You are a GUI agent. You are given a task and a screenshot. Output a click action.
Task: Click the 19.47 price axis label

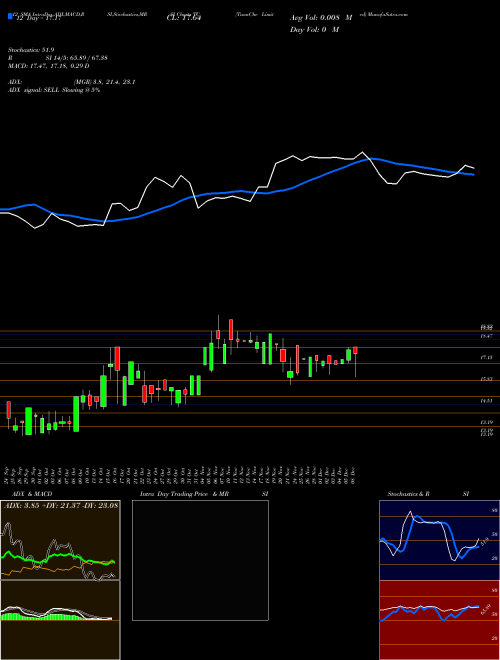pyautogui.click(x=487, y=336)
